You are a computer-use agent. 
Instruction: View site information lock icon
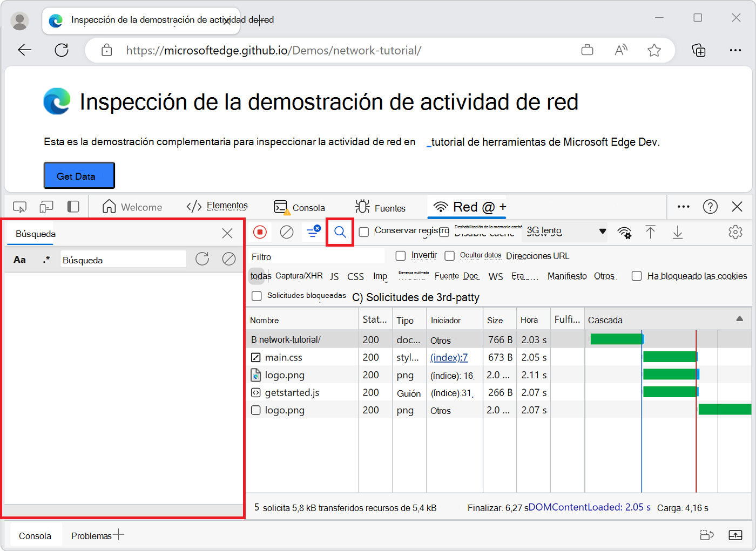[107, 50]
